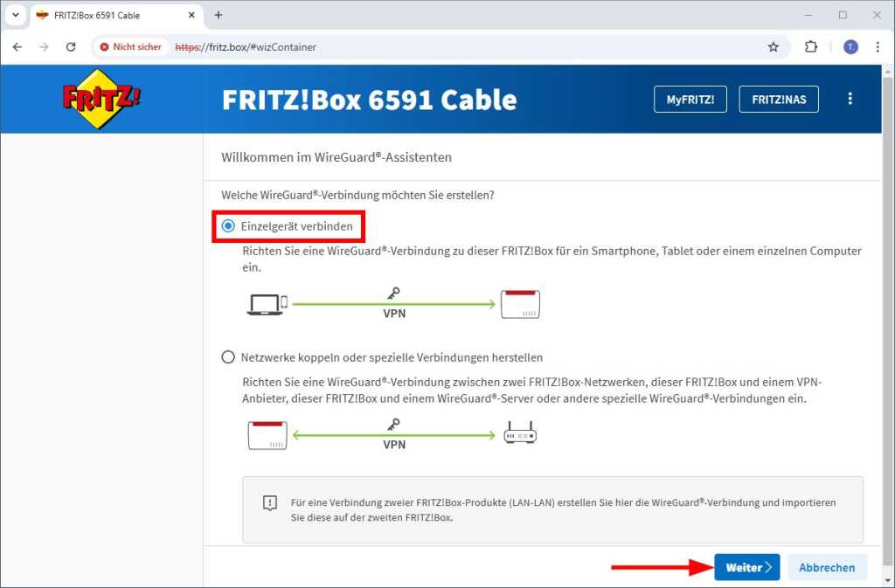Click the Nicht sicher security warning
Viewport: 895px width, 588px height.
point(129,47)
